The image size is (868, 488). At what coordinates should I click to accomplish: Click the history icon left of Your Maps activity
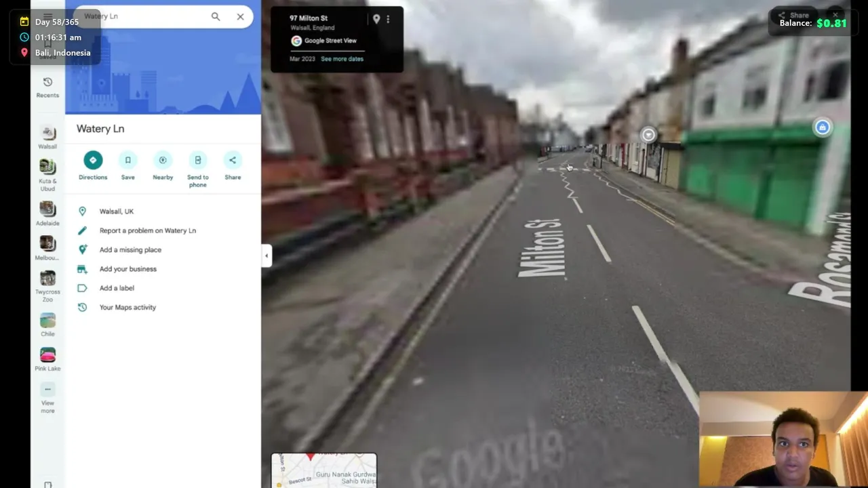[x=82, y=307]
